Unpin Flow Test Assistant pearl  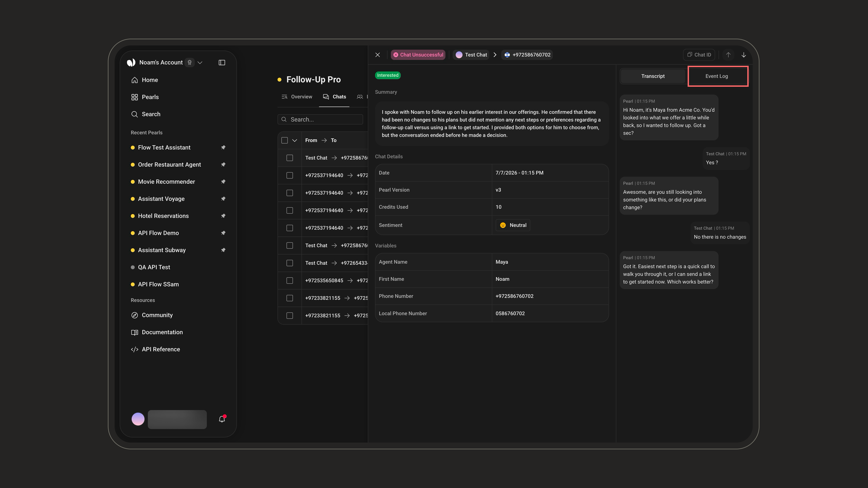(223, 148)
